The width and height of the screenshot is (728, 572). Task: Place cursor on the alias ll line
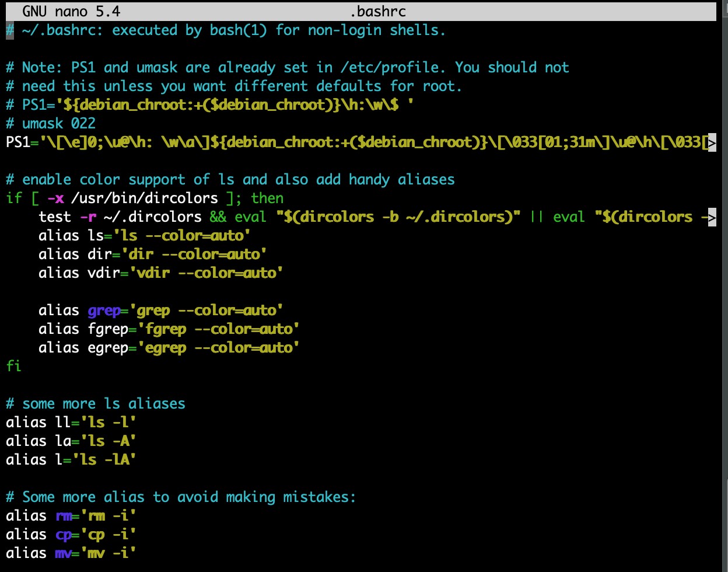(x=71, y=422)
